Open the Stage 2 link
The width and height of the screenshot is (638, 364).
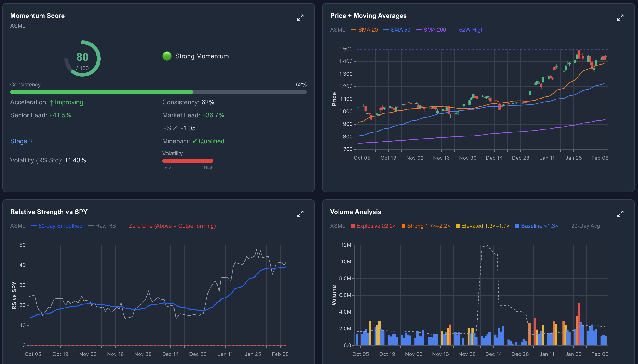(21, 141)
